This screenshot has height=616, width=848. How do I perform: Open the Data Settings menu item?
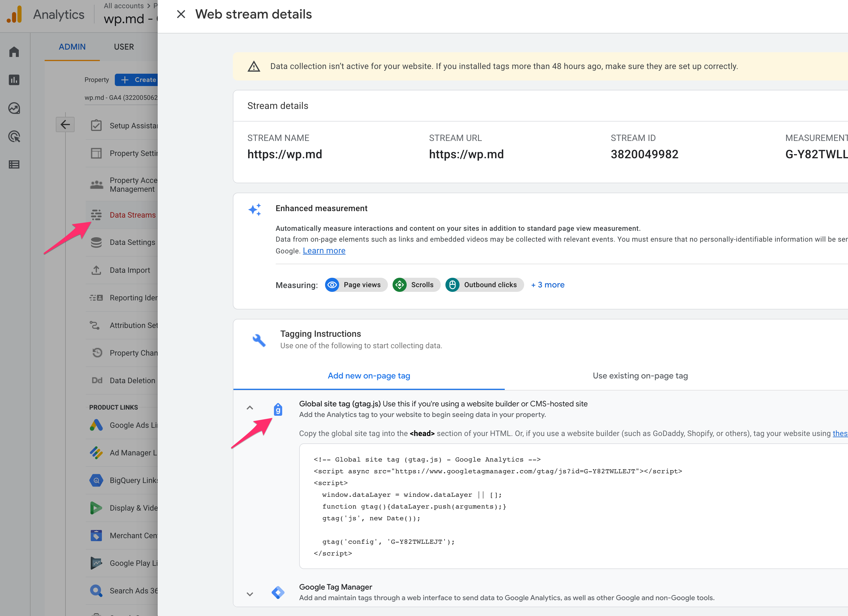pos(122,242)
